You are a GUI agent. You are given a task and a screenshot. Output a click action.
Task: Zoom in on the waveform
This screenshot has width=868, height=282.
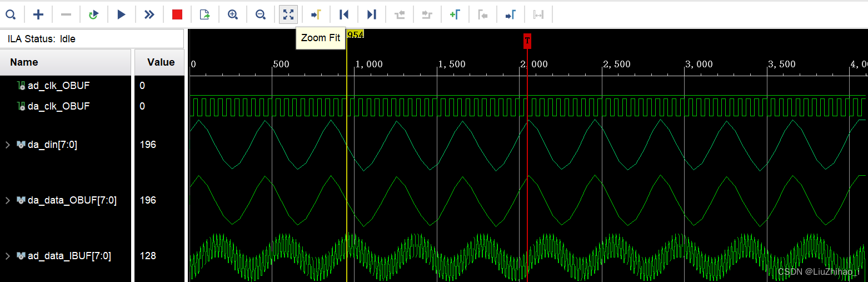click(x=232, y=14)
